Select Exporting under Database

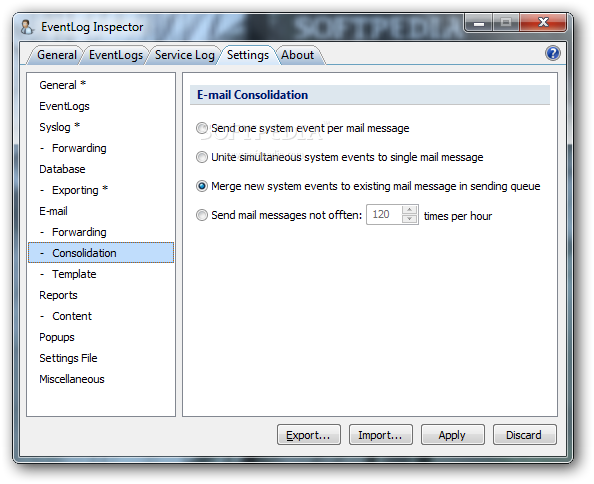(101, 190)
